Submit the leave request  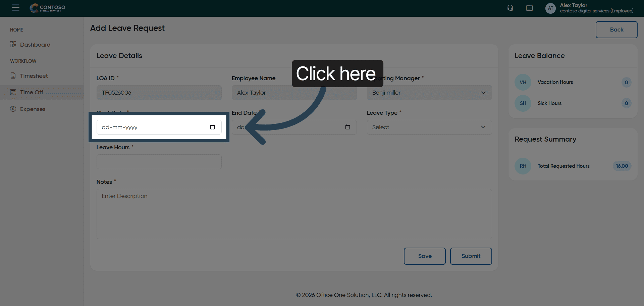[x=471, y=256]
